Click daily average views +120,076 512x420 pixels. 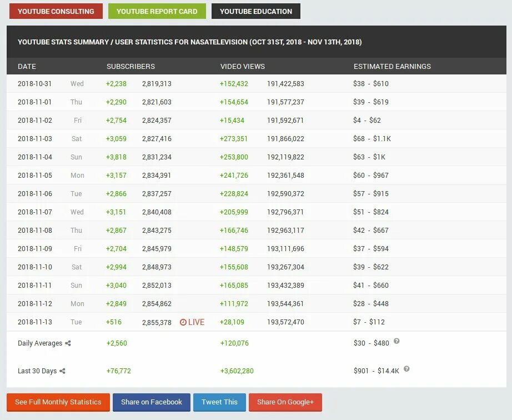click(234, 343)
